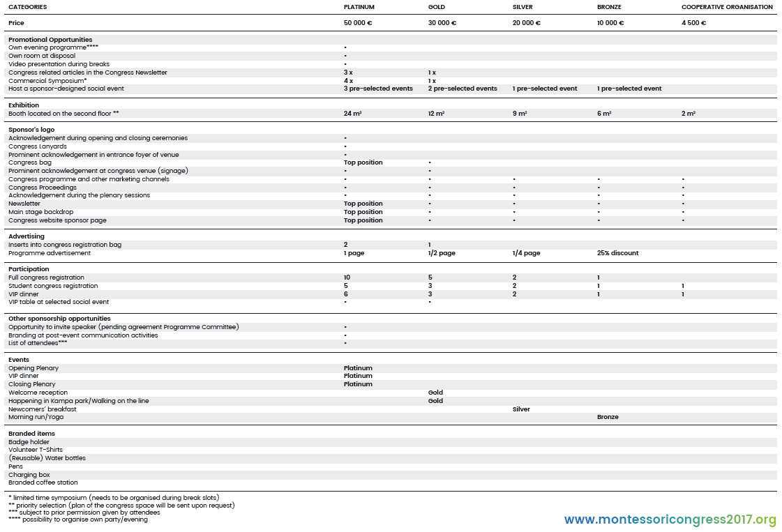The image size is (782, 532).
Task: Click 'Bronze' in Morning run/Yoga row
Action: (x=608, y=418)
